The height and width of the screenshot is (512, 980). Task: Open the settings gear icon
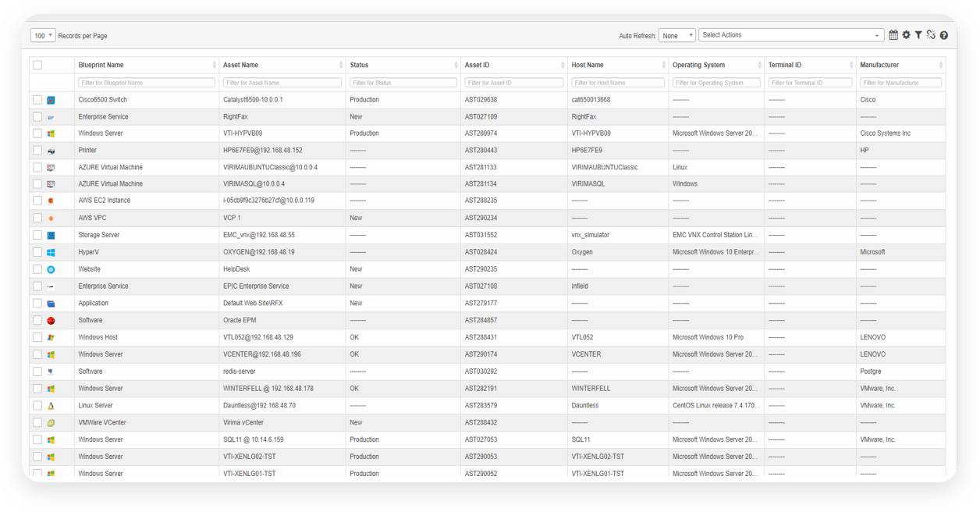point(906,35)
